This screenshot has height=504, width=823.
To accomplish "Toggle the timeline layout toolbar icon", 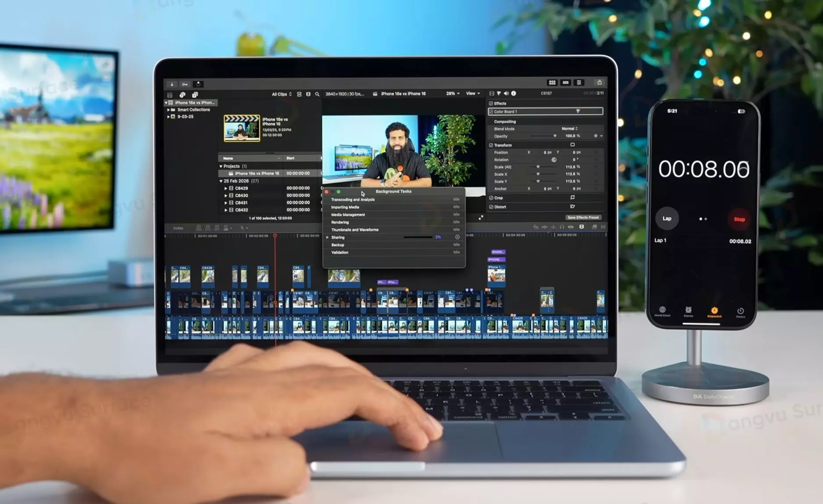I will click(x=566, y=83).
